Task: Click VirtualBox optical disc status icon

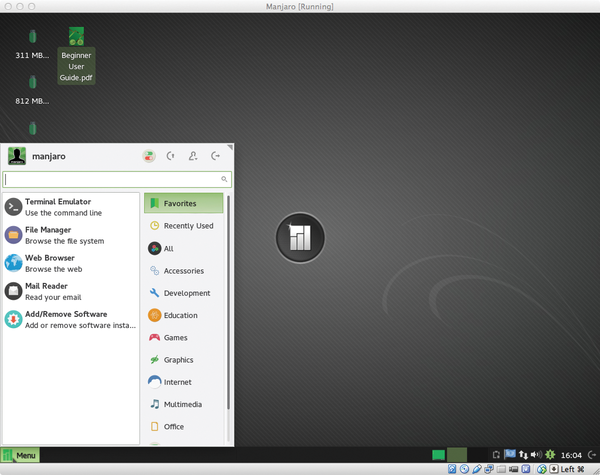Action: pos(464,469)
